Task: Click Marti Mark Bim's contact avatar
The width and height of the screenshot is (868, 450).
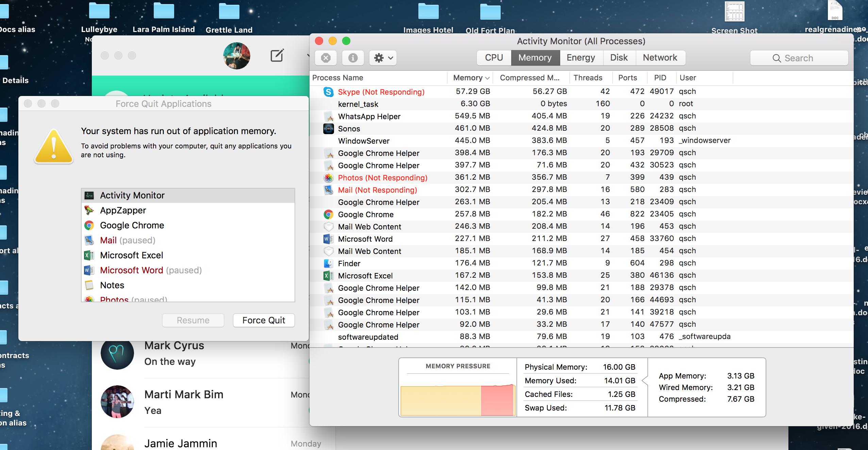Action: pyautogui.click(x=117, y=402)
